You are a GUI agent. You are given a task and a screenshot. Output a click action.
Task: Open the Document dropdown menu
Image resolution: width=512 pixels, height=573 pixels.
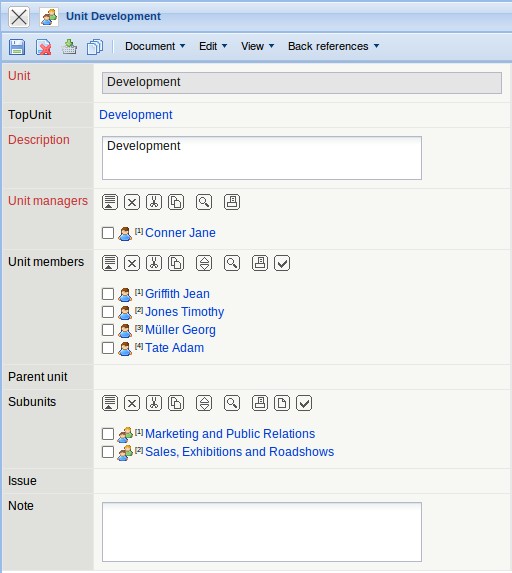coord(155,46)
